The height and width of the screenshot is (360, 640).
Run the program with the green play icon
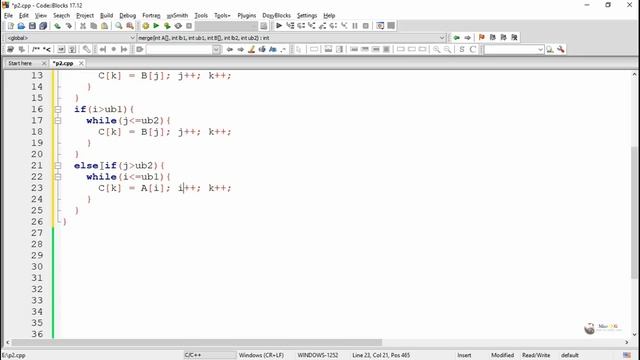tap(156, 26)
